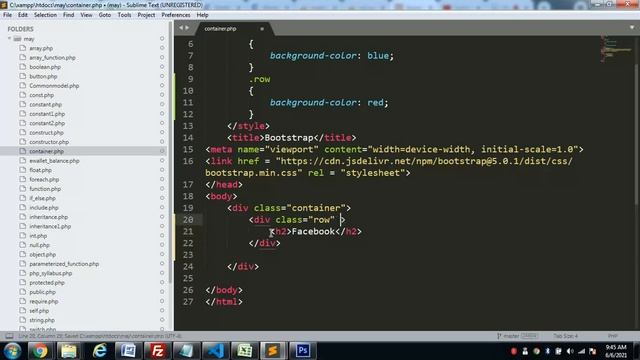
Task: Open function.php in the sidebar
Action: pyautogui.click(x=45, y=189)
